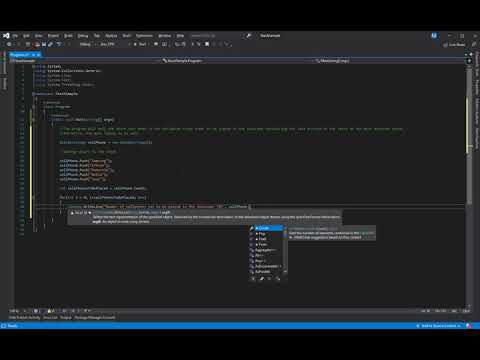This screenshot has width=480, height=360.
Task: Click the Visual Studio logo icon
Action: coord(6,36)
